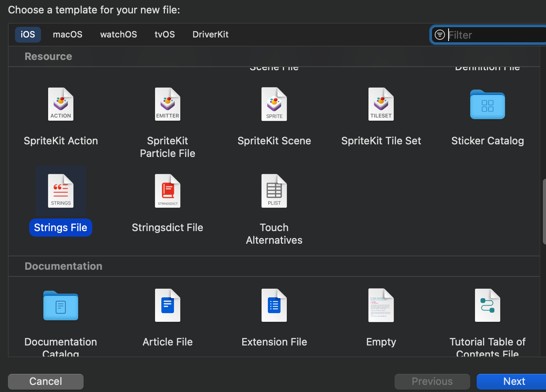This screenshot has height=392, width=546.
Task: Click the 'Empty' template label
Action: (x=381, y=342)
